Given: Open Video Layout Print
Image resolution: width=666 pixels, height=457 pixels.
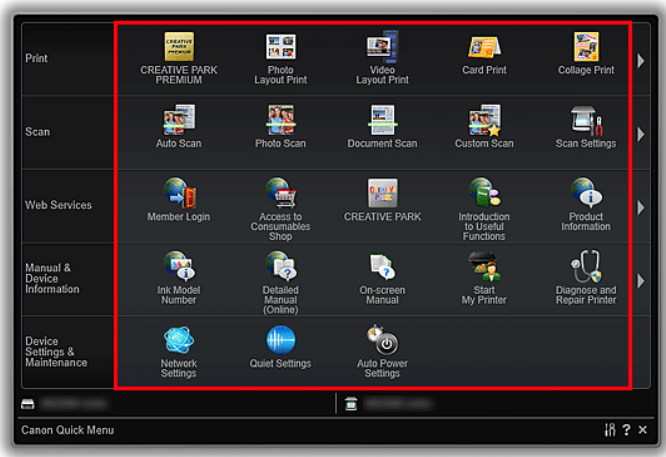Looking at the screenshot, I should click(382, 48).
